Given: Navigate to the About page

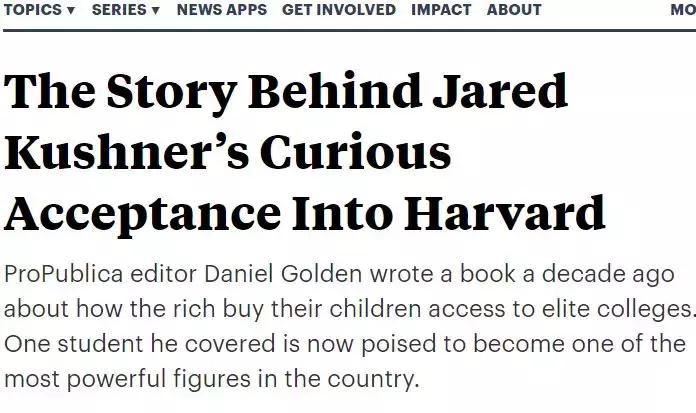Looking at the screenshot, I should coord(514,10).
